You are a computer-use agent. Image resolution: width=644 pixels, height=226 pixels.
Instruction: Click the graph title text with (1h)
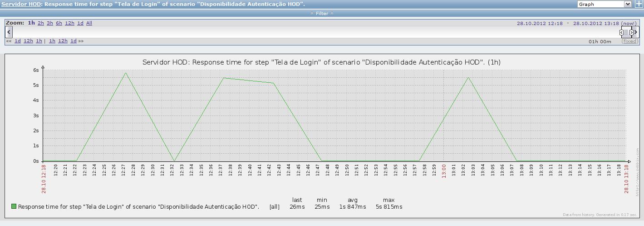(321, 62)
